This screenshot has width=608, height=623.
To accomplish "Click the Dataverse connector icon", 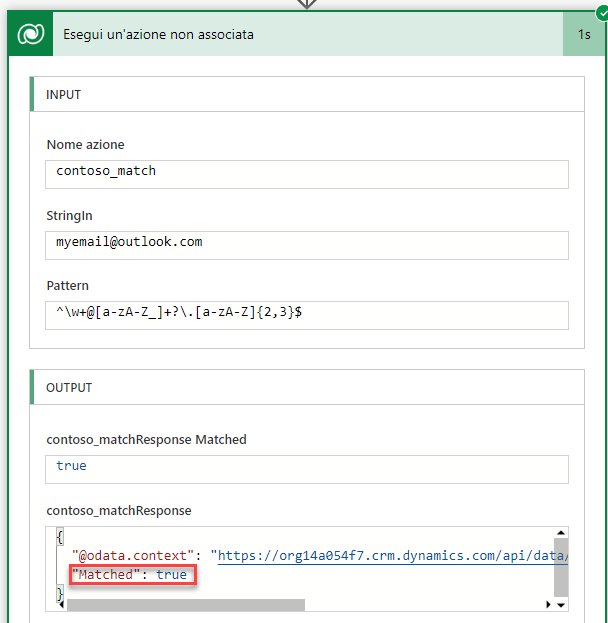I will point(31,34).
